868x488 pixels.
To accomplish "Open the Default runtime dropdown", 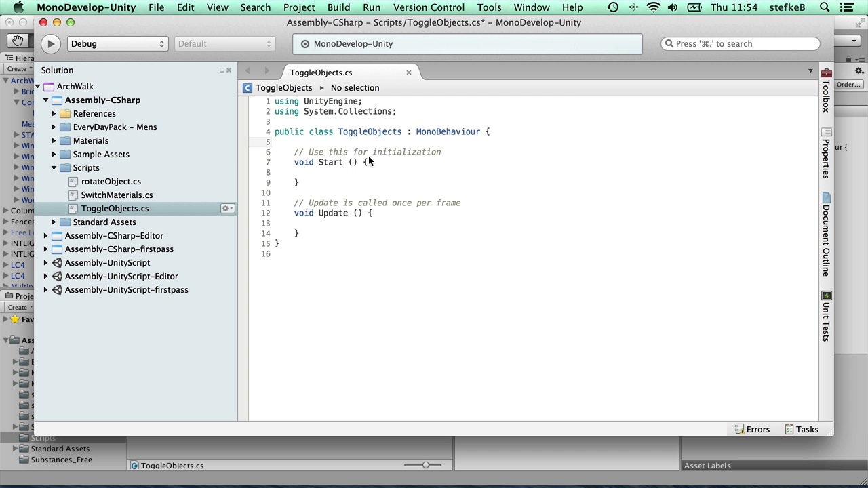I will [224, 44].
